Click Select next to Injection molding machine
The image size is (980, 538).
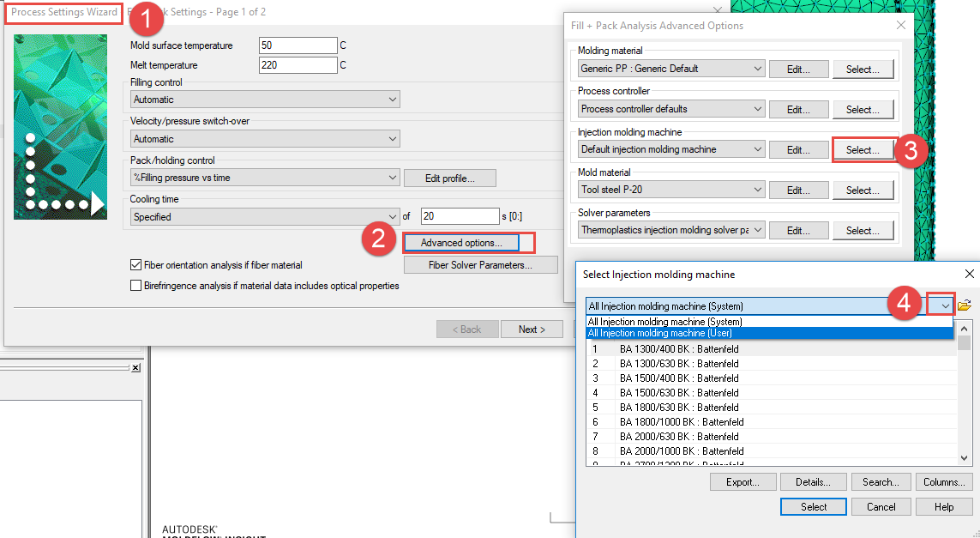(x=863, y=149)
